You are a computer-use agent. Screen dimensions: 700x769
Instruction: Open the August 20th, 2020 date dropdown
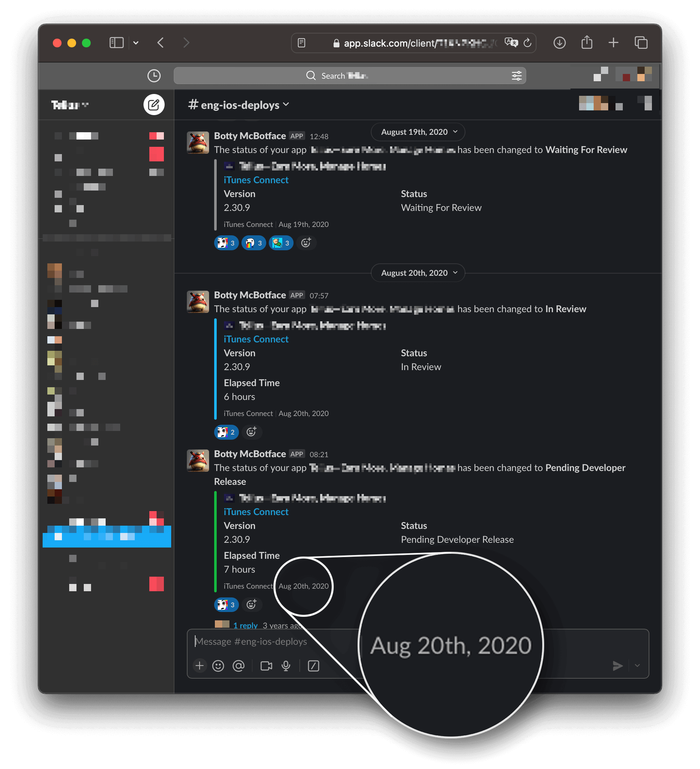pos(418,273)
